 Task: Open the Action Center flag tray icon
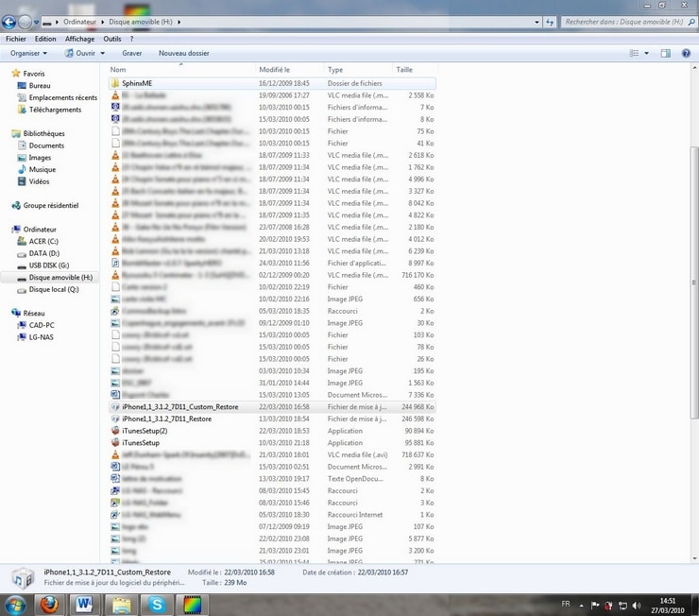(595, 606)
